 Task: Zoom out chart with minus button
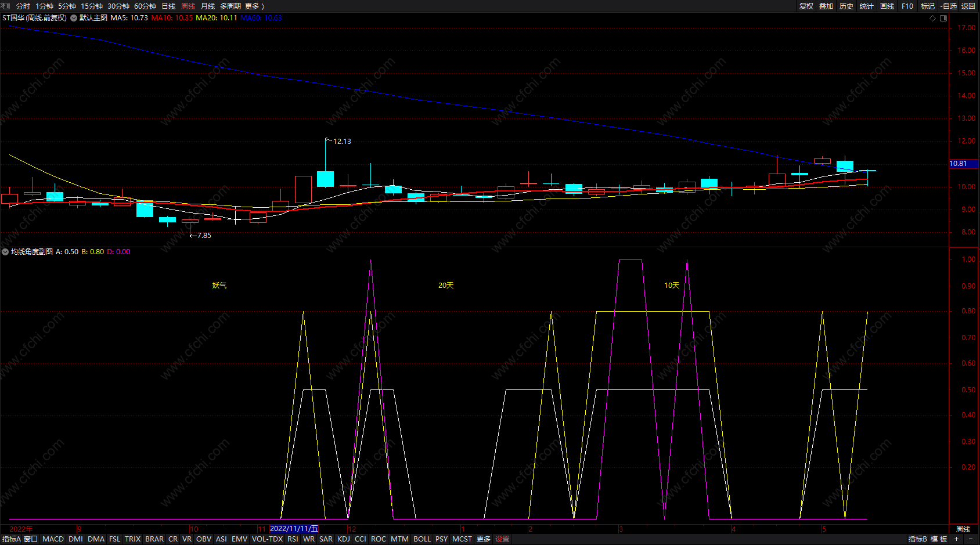tap(971, 539)
